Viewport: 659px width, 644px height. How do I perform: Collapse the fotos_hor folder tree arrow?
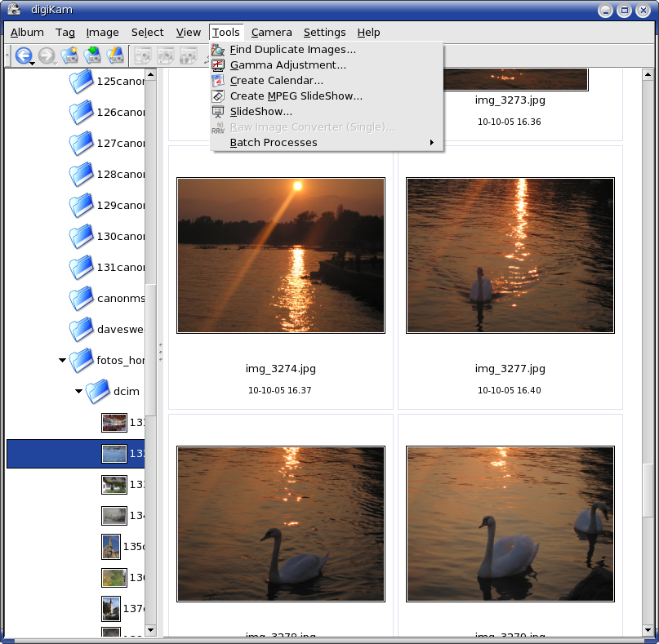62,360
